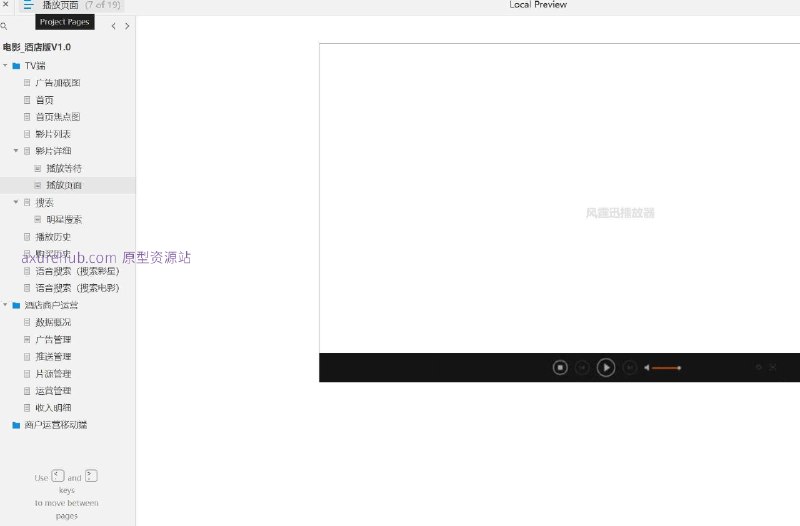Select the TV端 folder
Screen dimensions: 800x526
click(x=35, y=66)
